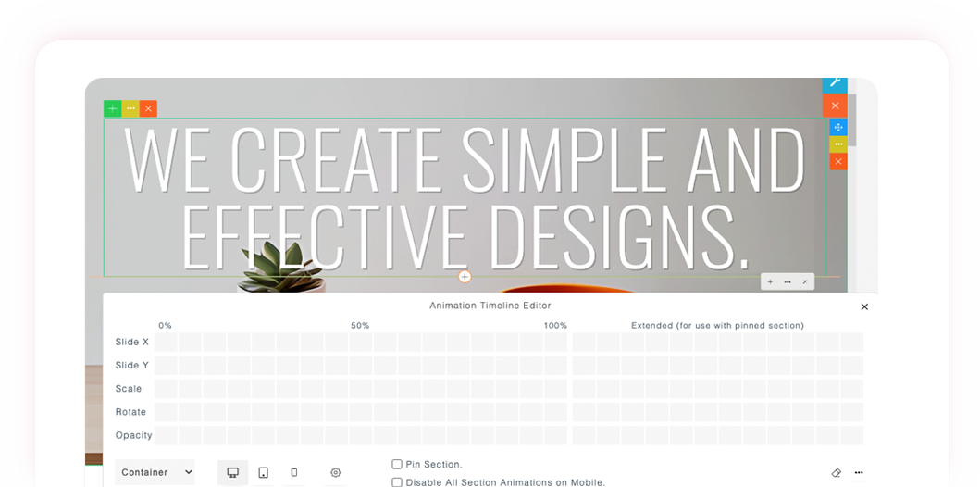980x487 pixels.
Task: Click the circled plus under the heading block
Action: point(465,276)
